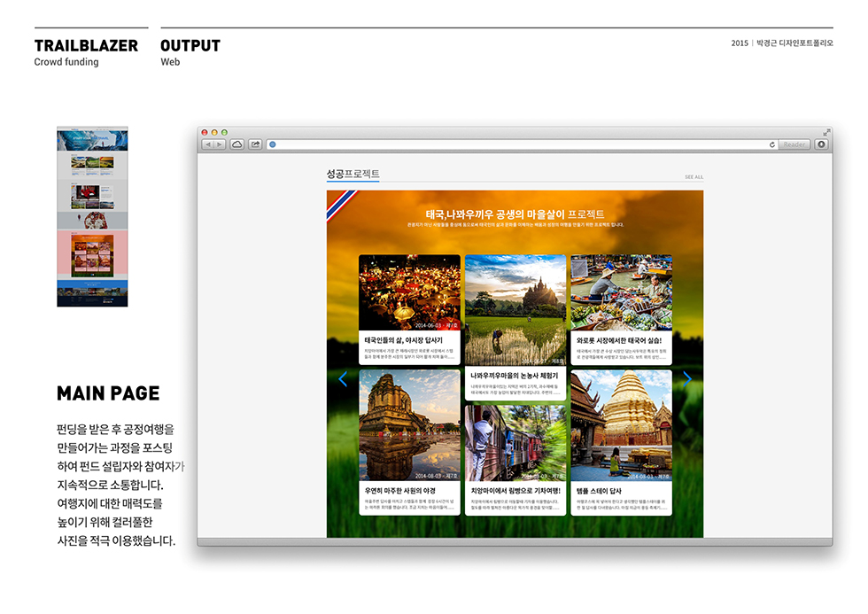Viewport: 868px width, 614px height.
Task: Go to previous slide with left blue chevron
Action: point(343,379)
